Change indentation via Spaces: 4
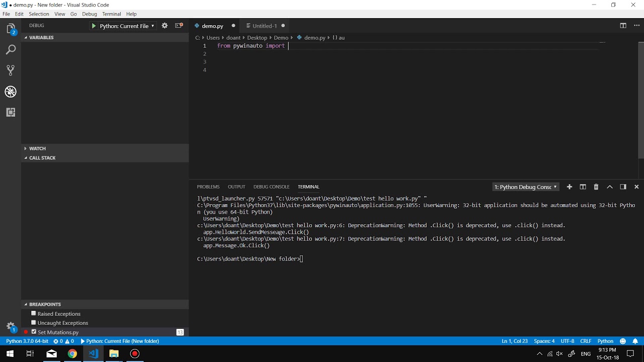Image resolution: width=644 pixels, height=362 pixels. point(544,341)
